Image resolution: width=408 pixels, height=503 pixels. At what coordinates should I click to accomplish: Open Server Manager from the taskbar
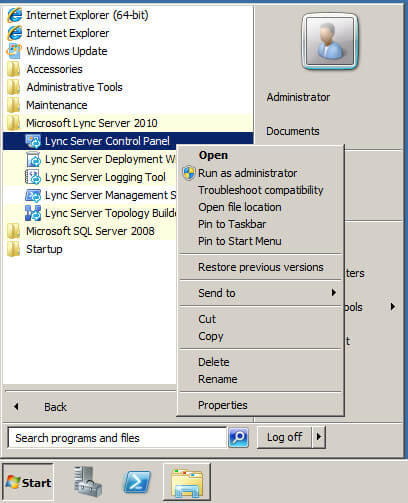[87, 482]
